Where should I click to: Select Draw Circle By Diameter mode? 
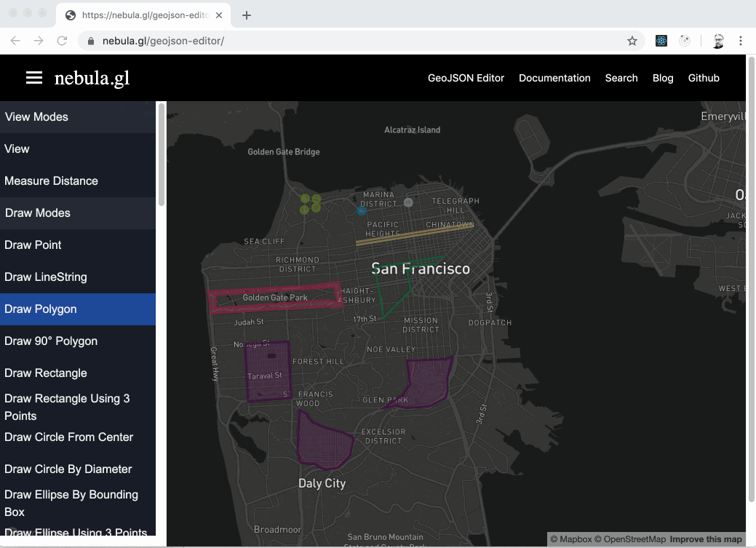pos(78,469)
